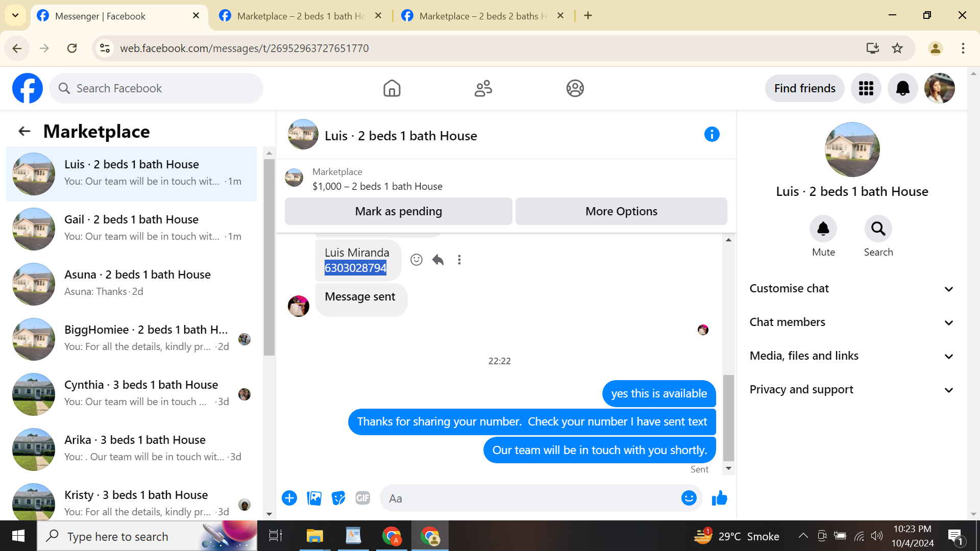Click the conversation list scrollbar
This screenshot has height=551, width=980.
(269, 257)
